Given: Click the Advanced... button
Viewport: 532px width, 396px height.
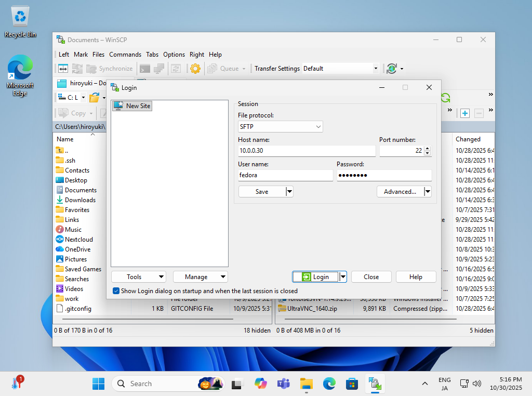Looking at the screenshot, I should pos(400,192).
